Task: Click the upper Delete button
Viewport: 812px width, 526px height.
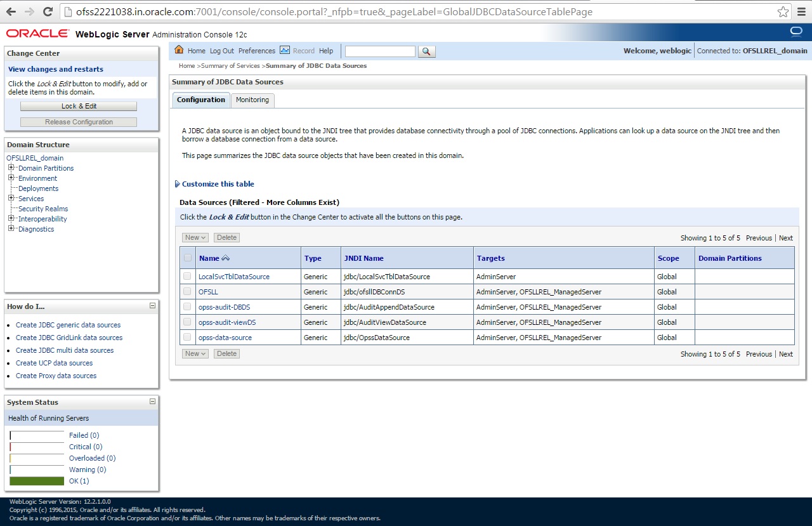Action: 226,237
